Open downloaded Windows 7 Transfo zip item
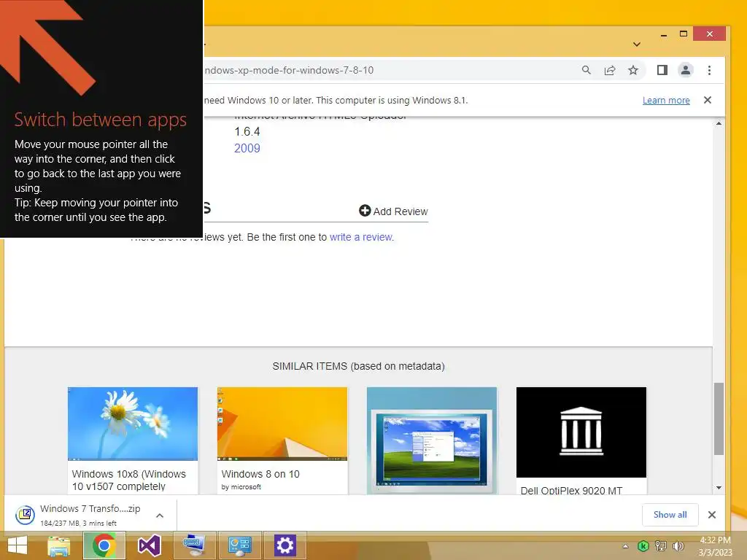This screenshot has height=560, width=747. point(90,515)
